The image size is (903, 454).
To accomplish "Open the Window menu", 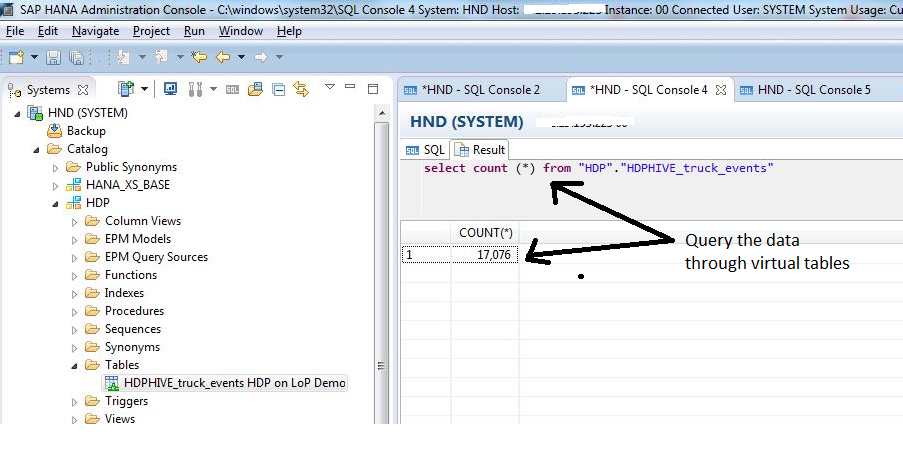I will [241, 31].
